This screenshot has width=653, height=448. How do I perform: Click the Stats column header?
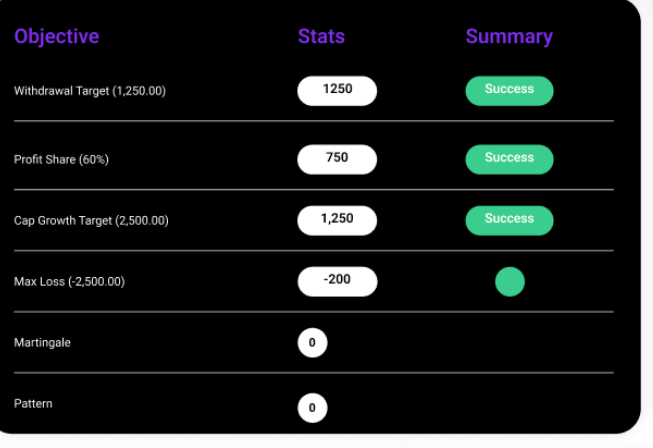tap(322, 36)
